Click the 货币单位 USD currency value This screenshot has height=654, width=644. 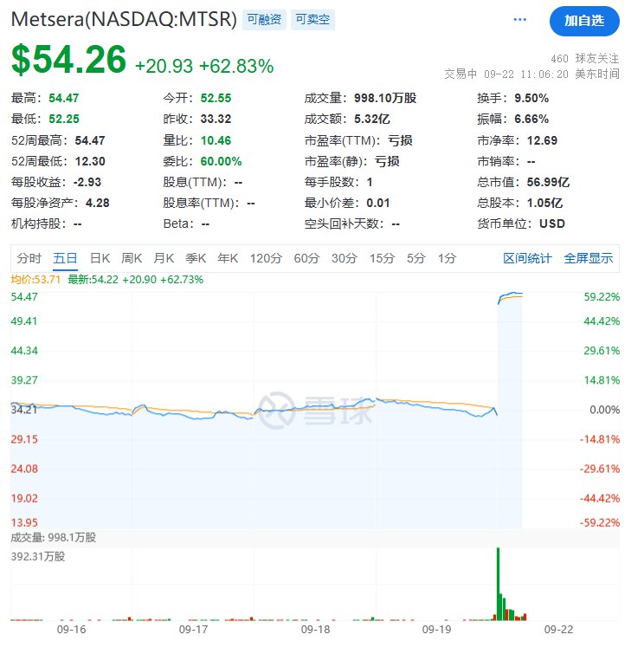(x=552, y=224)
